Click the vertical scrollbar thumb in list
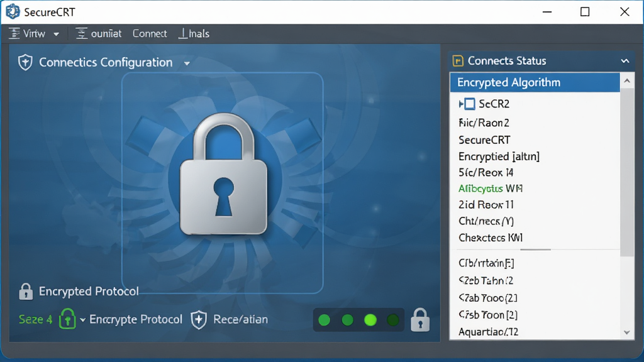The height and width of the screenshot is (362, 644). 627,172
